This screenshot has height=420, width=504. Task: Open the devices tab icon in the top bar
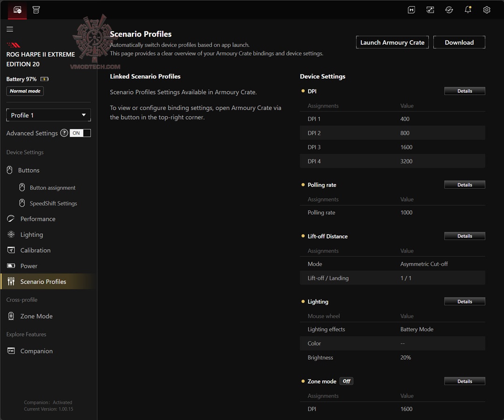pyautogui.click(x=17, y=10)
